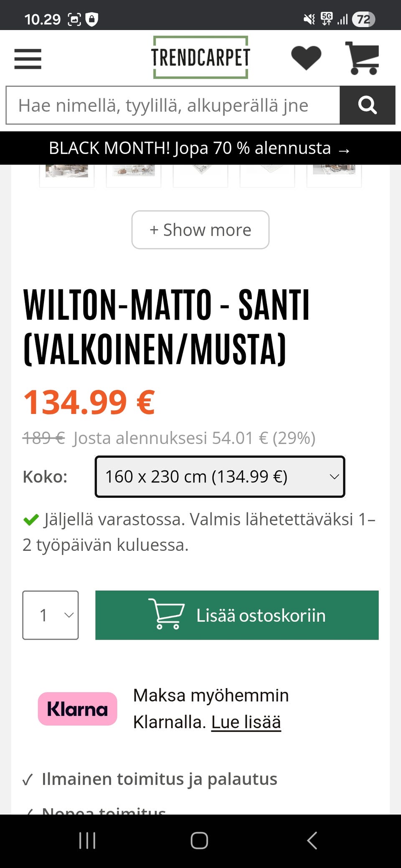The height and width of the screenshot is (868, 401).
Task: Open the quantity selector dropdown
Action: (51, 615)
